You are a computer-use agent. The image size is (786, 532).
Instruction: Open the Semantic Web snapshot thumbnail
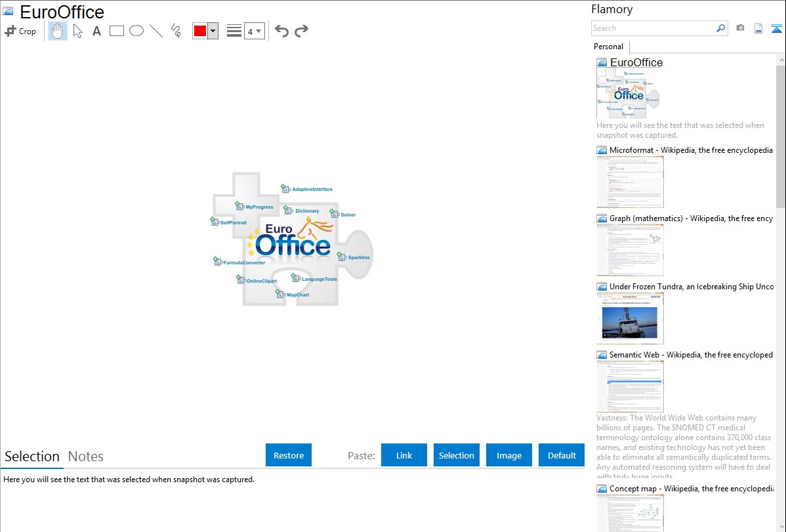tap(630, 386)
